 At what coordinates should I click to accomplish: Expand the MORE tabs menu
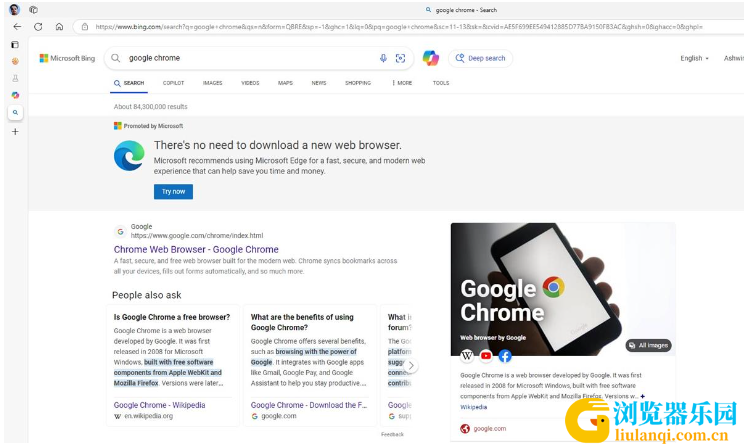[402, 83]
